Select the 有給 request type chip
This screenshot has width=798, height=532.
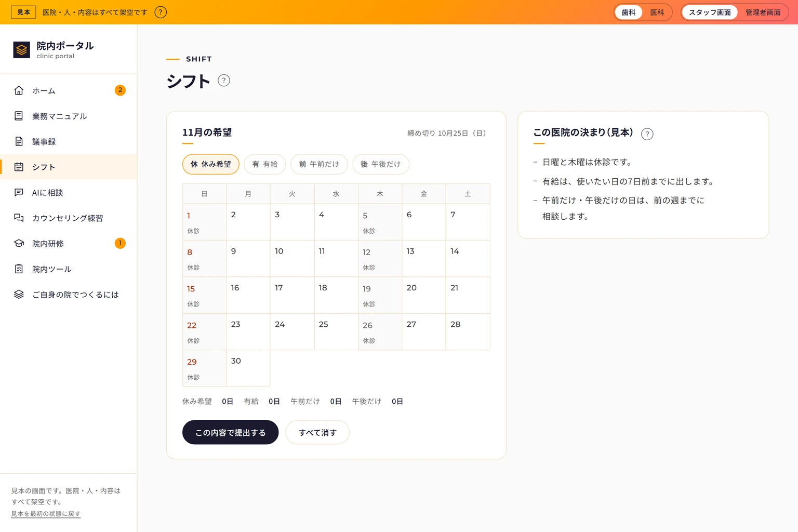click(265, 164)
